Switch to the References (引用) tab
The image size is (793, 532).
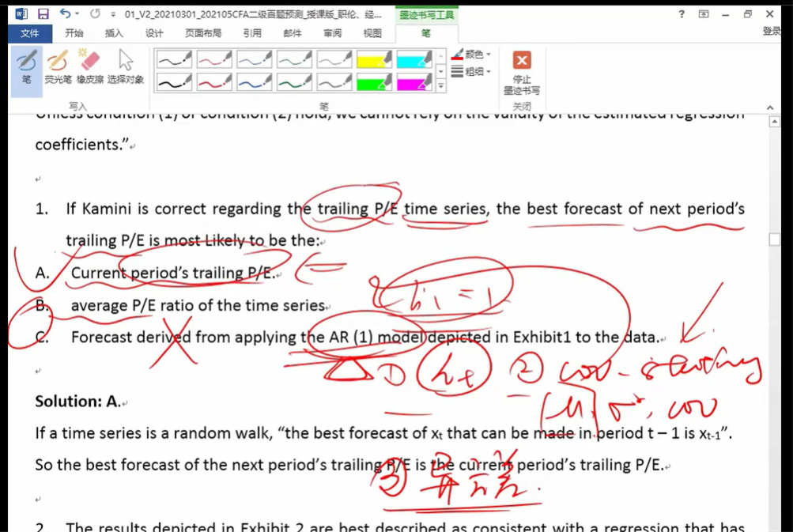252,33
